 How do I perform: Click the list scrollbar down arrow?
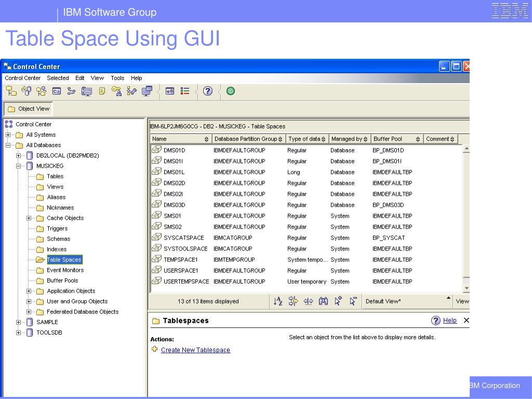click(x=467, y=288)
